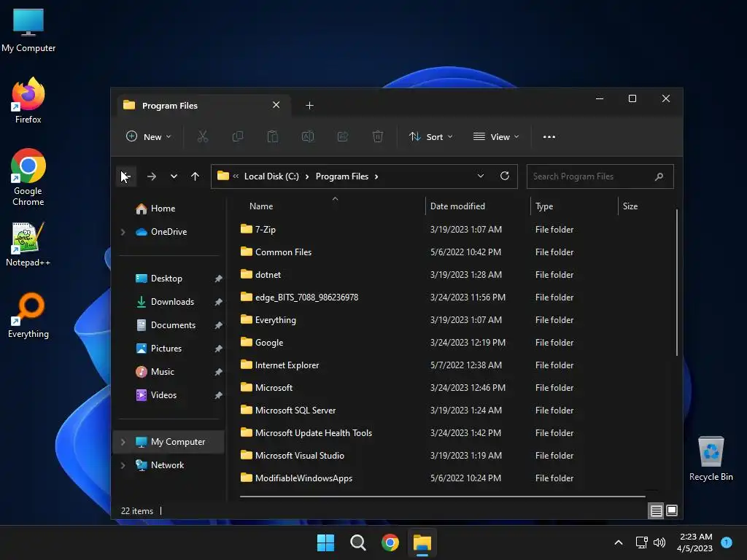Image resolution: width=747 pixels, height=560 pixels.
Task: Select the Common Files folder
Action: 276,252
